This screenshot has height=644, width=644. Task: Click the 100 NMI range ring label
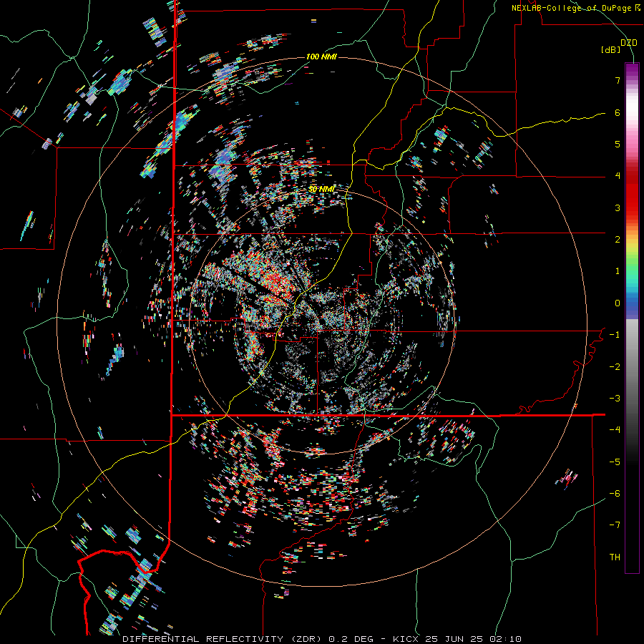(x=321, y=57)
